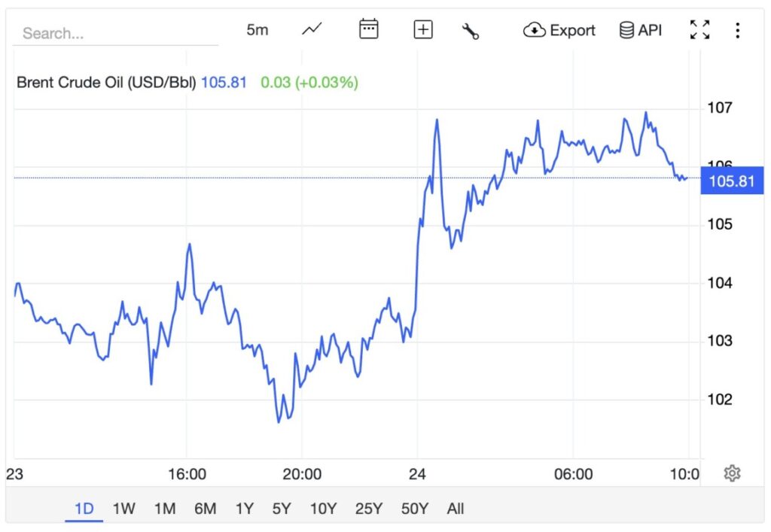The width and height of the screenshot is (771, 532).
Task: Toggle fullscreen chart view
Action: [x=699, y=30]
